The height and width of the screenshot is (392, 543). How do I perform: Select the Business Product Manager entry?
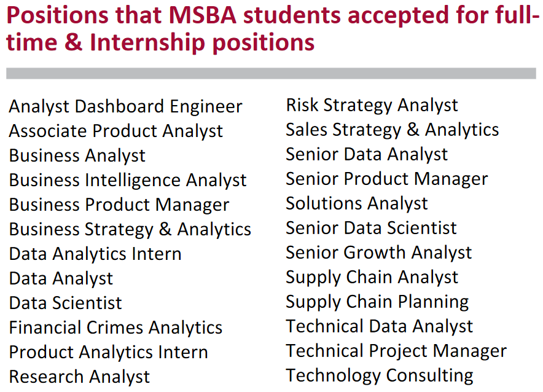coord(119,205)
